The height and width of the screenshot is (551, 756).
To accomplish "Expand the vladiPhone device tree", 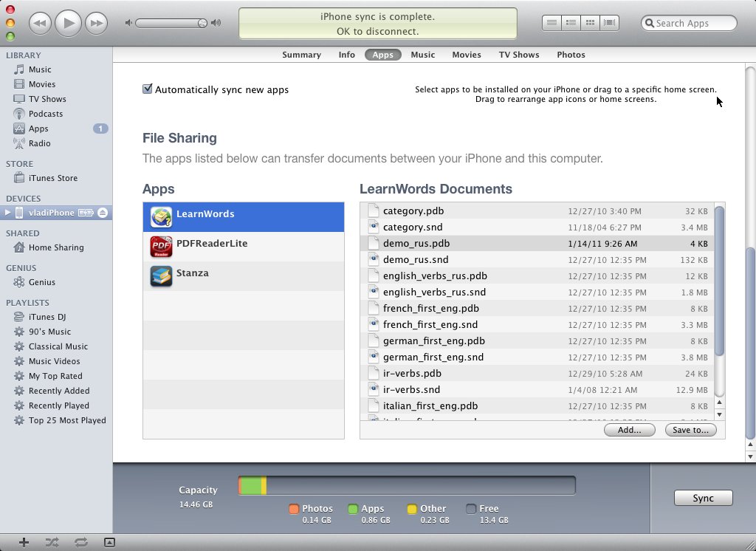I will pyautogui.click(x=8, y=213).
